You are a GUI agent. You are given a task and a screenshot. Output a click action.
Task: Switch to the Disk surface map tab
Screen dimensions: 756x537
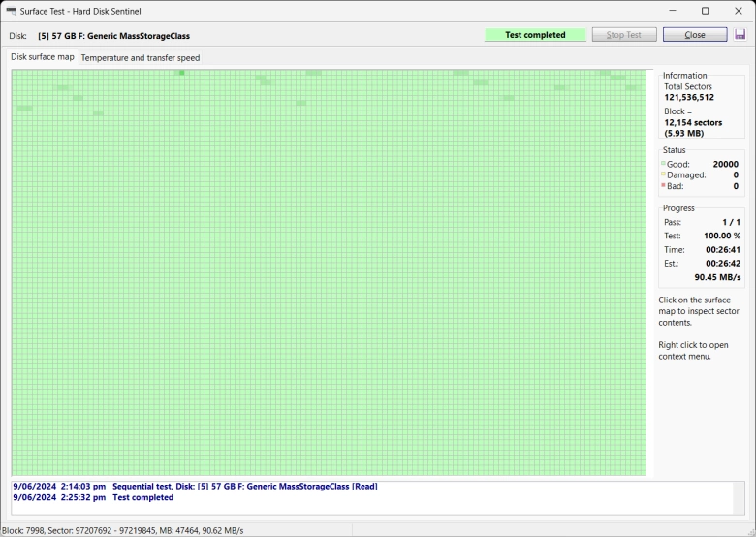pyautogui.click(x=43, y=57)
